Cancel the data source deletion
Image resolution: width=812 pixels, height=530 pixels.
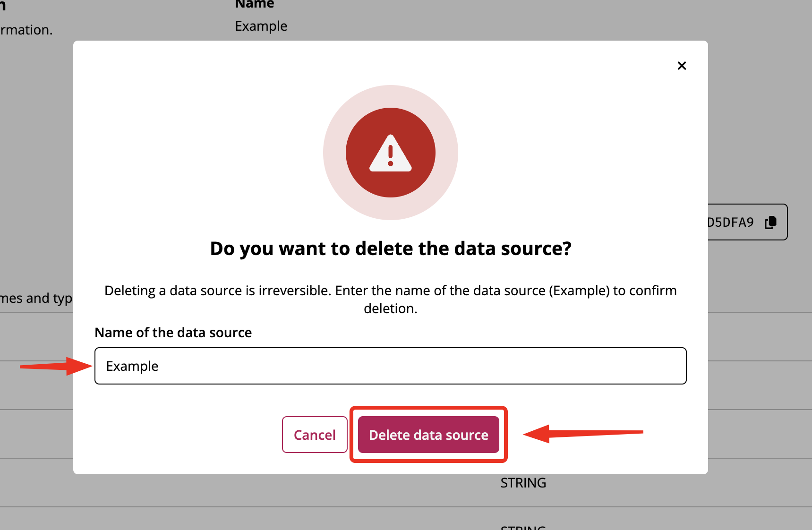coord(315,435)
